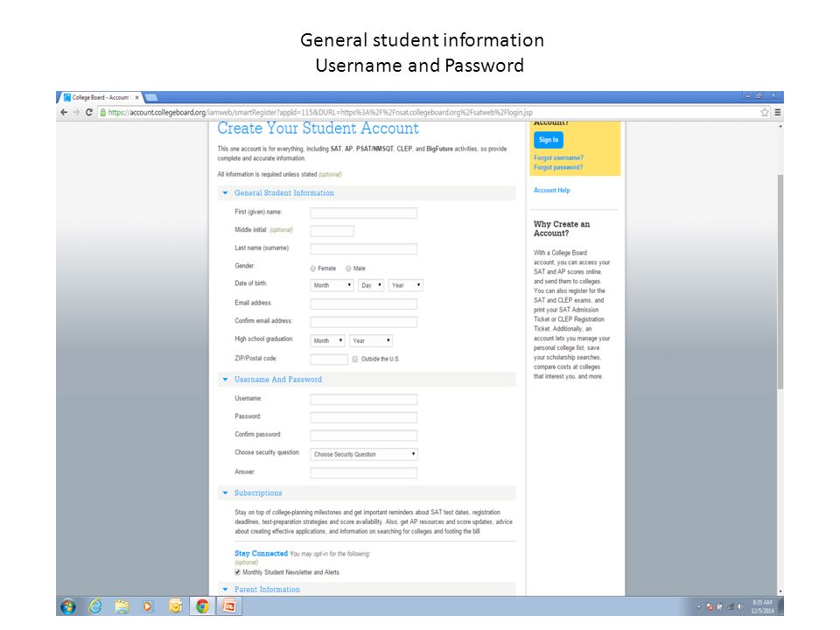Open the media player taskbar icon

click(148, 606)
